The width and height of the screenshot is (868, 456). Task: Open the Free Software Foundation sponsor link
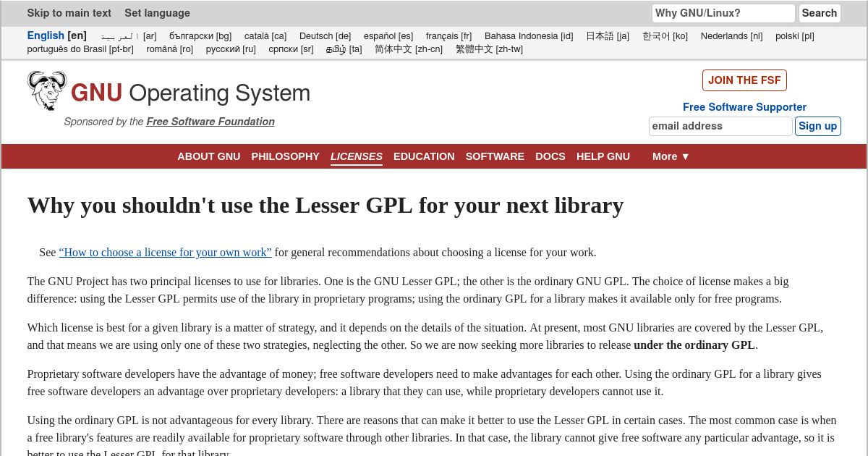coord(210,122)
